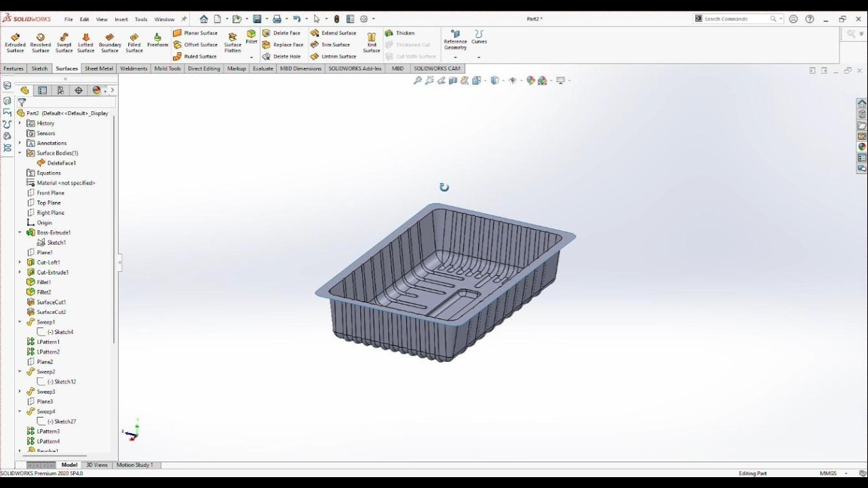Open the Motion Study 1 tab

[134, 465]
